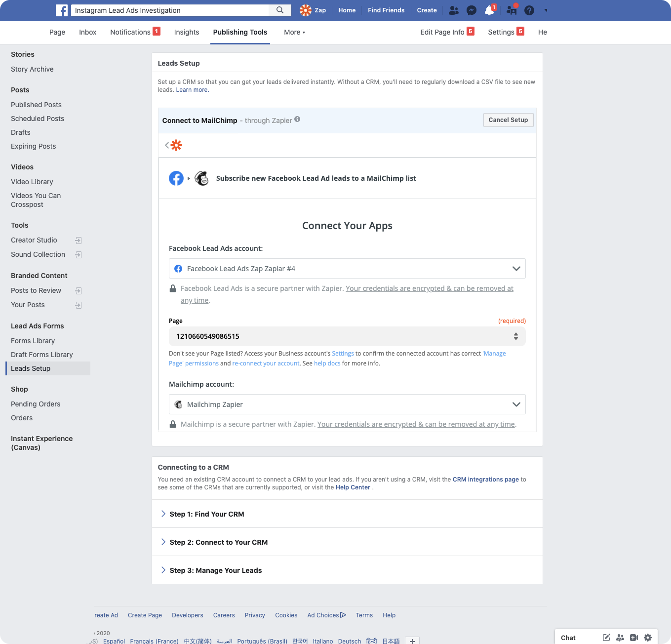This screenshot has width=671, height=644.
Task: Open the Insights tab
Action: pos(187,32)
